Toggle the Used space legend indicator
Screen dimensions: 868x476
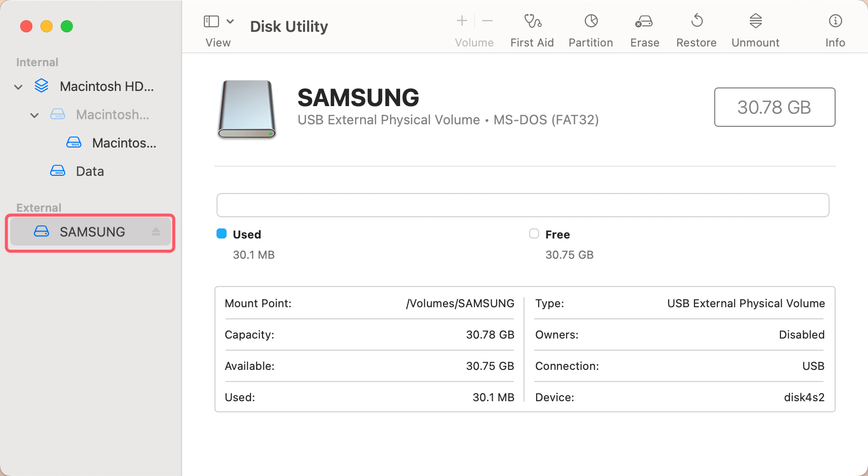pyautogui.click(x=222, y=233)
